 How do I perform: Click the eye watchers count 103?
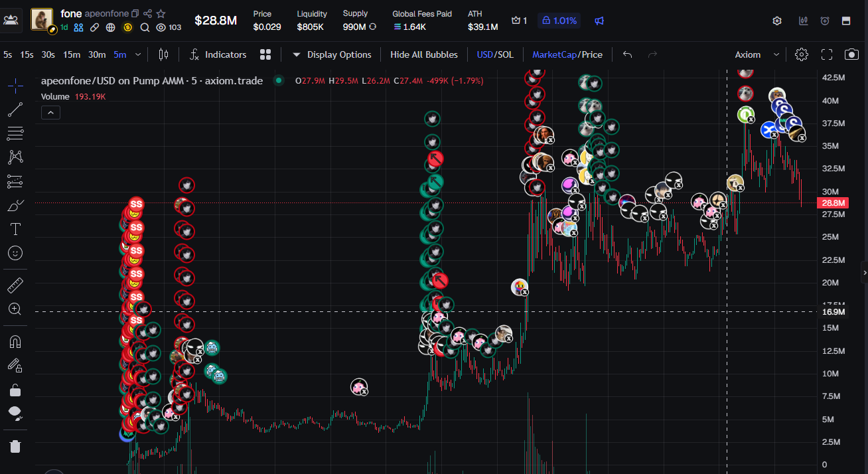tap(169, 27)
